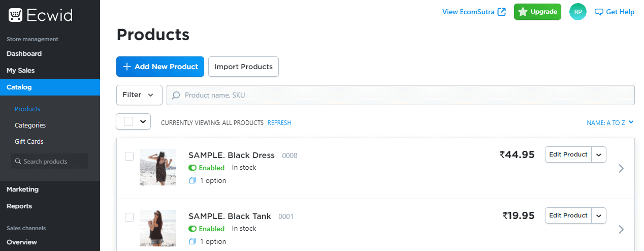Open Black Tank details via right chevron
644x251 pixels.
click(621, 230)
